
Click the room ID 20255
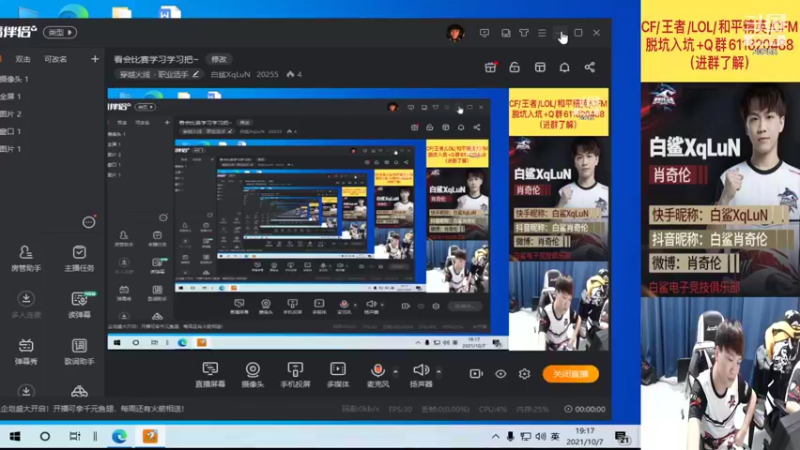pos(267,74)
